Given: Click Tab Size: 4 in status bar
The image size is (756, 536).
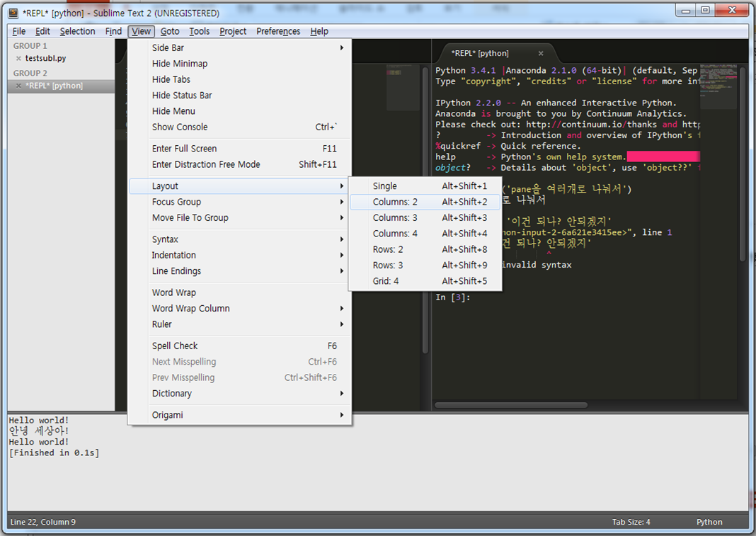Looking at the screenshot, I should pyautogui.click(x=631, y=522).
